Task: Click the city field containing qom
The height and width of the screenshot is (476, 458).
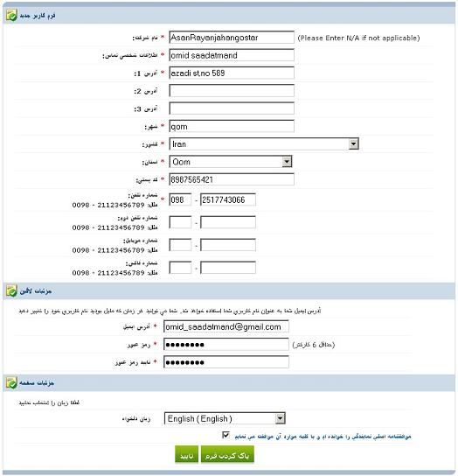Action: click(x=232, y=126)
